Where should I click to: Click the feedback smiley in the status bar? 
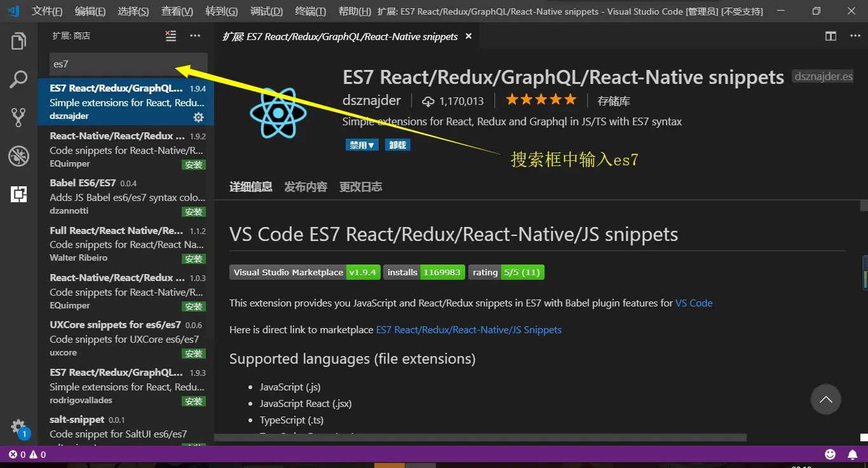[830, 454]
